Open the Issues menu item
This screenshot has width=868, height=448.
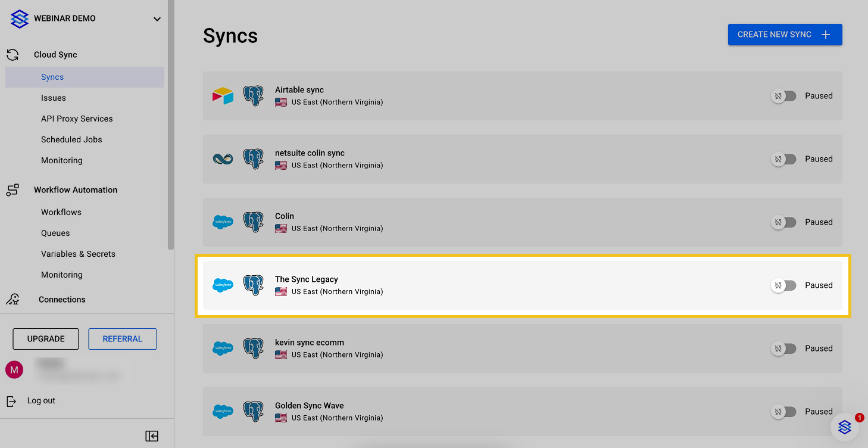pos(54,98)
